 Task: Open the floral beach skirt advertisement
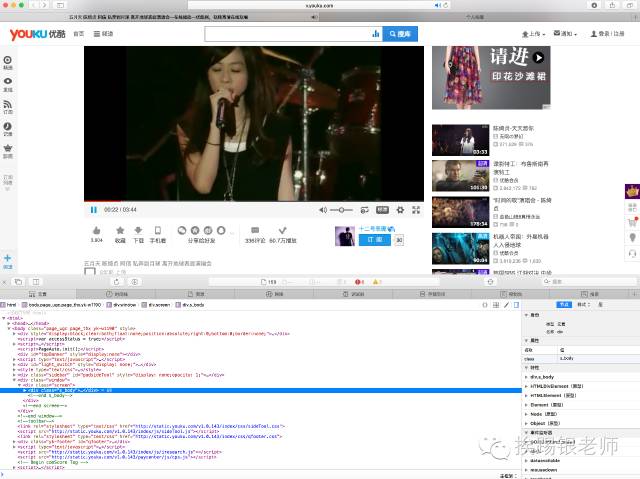click(491, 78)
